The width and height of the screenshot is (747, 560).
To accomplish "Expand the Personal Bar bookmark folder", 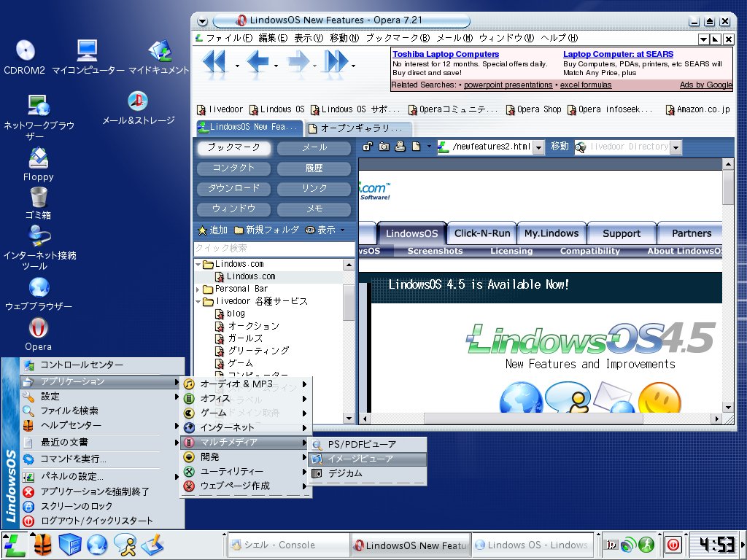I will click(x=198, y=289).
